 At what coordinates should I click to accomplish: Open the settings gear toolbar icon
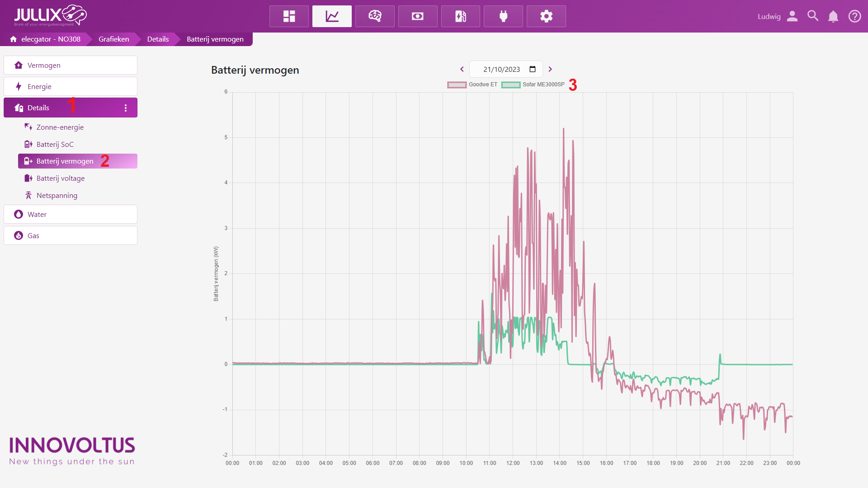click(546, 16)
